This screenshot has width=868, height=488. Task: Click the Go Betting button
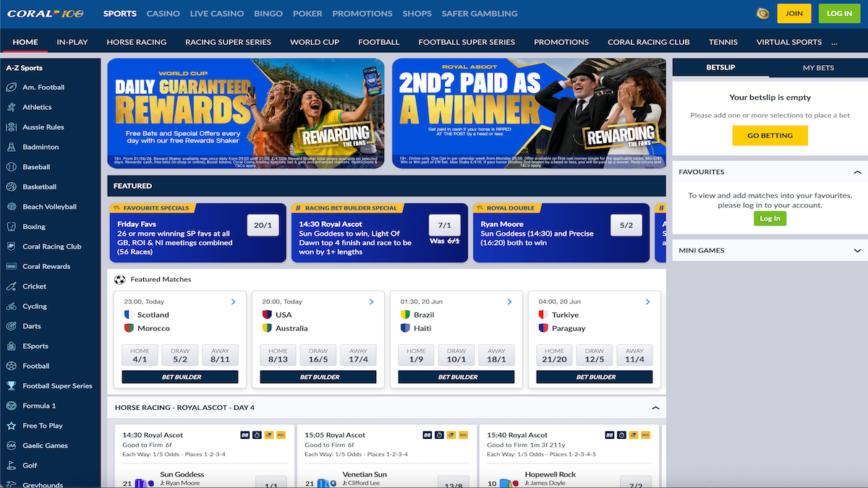(770, 135)
